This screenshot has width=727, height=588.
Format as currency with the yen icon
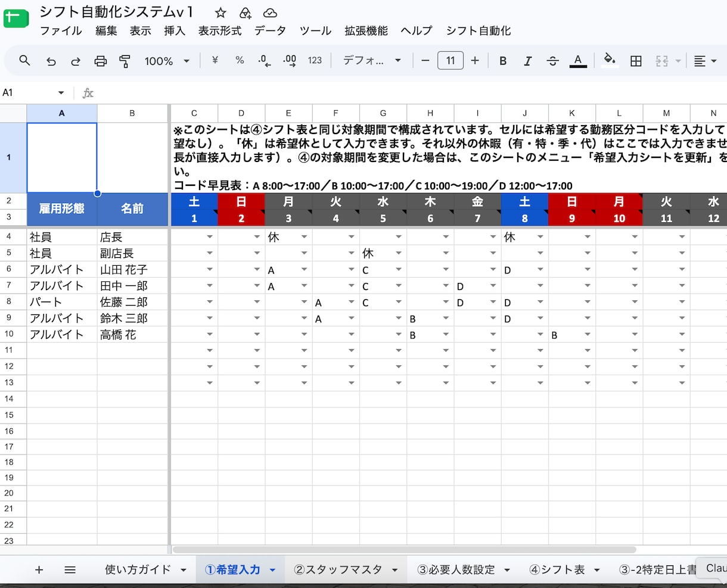[x=215, y=60]
